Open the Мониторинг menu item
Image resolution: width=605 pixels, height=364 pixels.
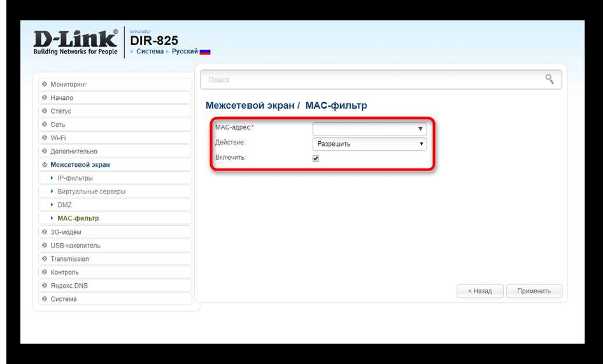(115, 84)
